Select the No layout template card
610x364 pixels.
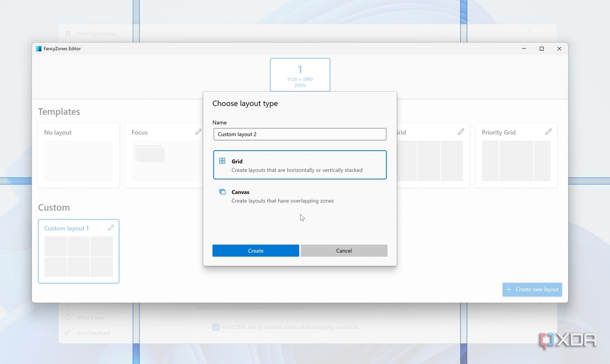click(x=78, y=155)
